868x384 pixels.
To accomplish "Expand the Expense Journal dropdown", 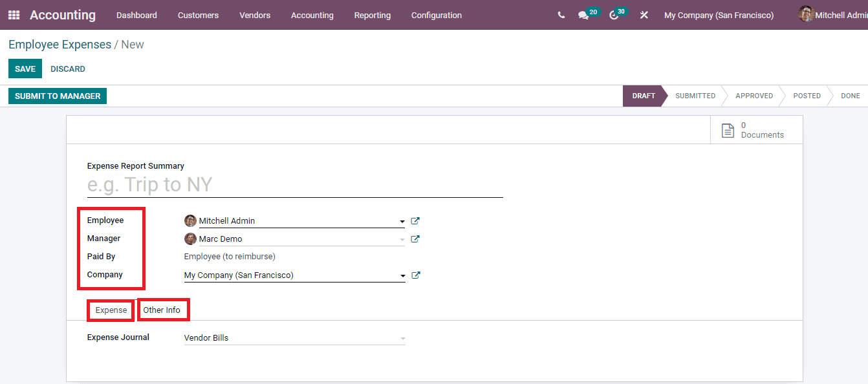I will (402, 337).
